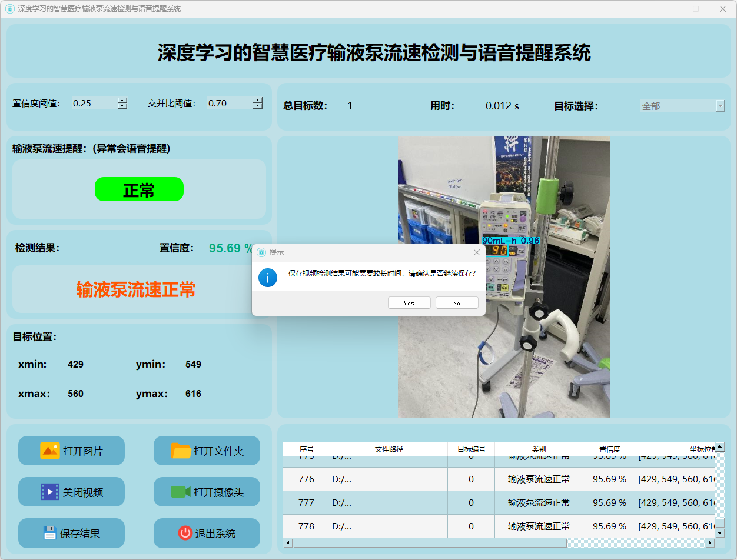Click the open folder icon
737x560 pixels.
181,451
